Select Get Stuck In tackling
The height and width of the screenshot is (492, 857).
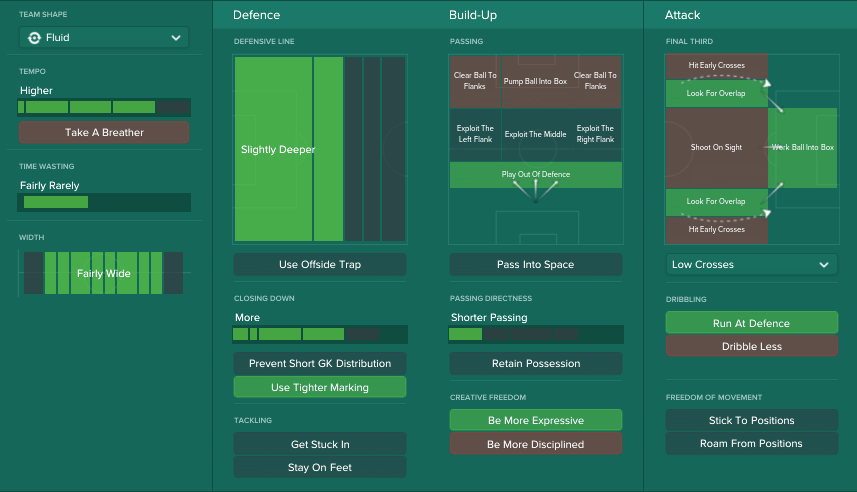320,444
